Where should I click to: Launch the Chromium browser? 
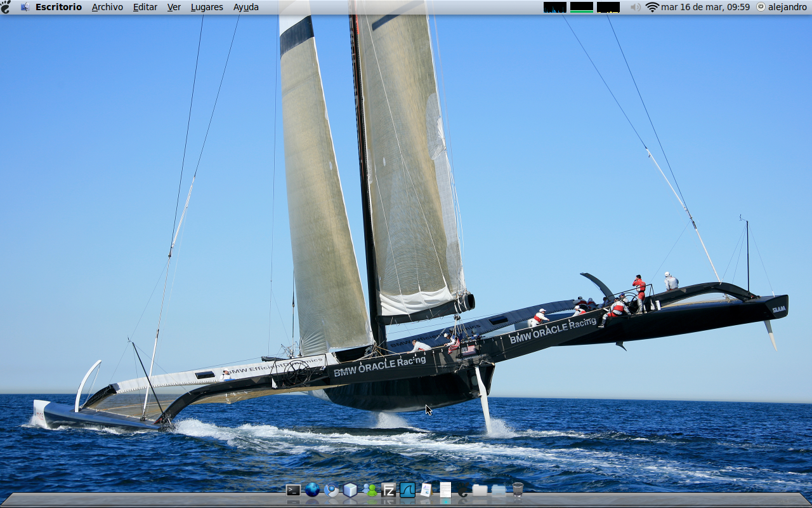(x=331, y=490)
